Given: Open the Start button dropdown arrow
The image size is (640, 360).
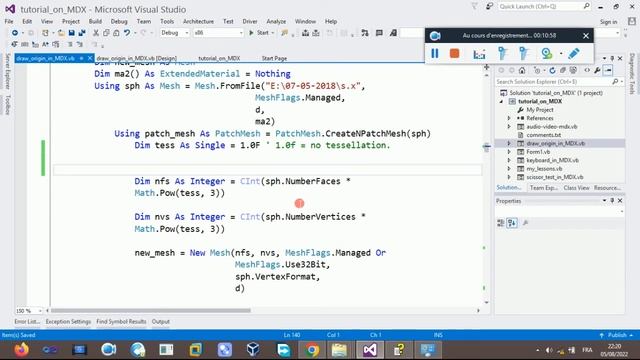Looking at the screenshot, I should tap(273, 33).
